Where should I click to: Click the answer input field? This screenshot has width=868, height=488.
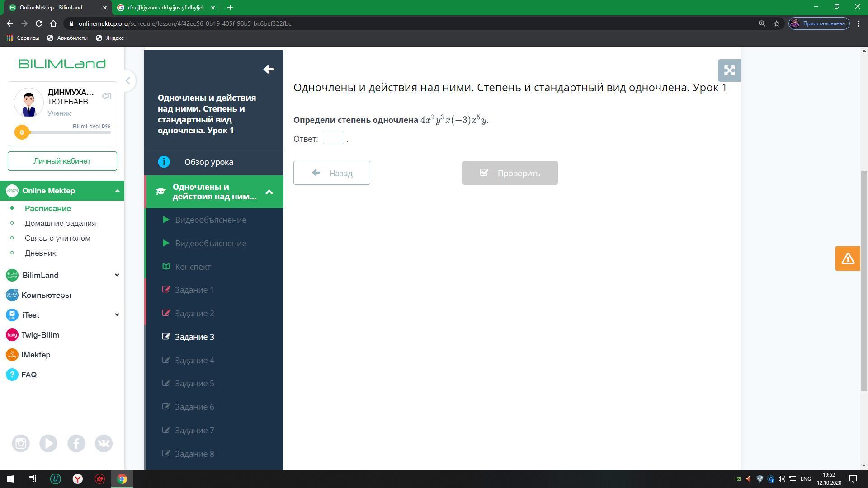[x=333, y=138]
